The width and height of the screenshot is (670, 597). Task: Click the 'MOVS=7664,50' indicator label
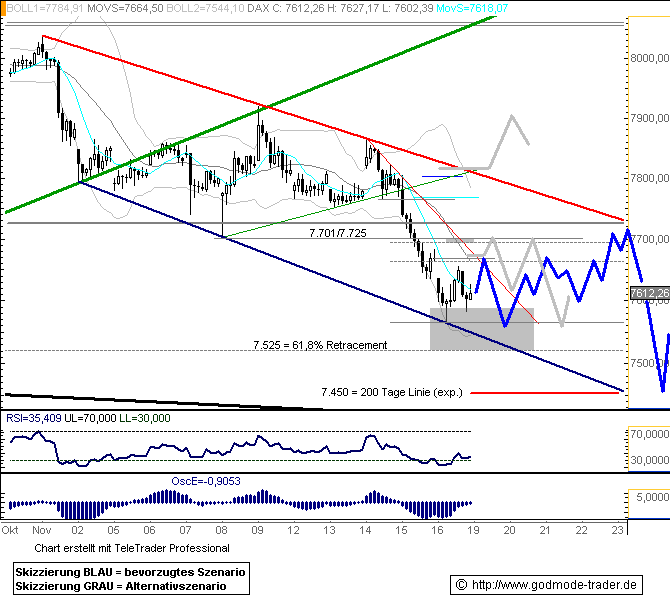125,8
